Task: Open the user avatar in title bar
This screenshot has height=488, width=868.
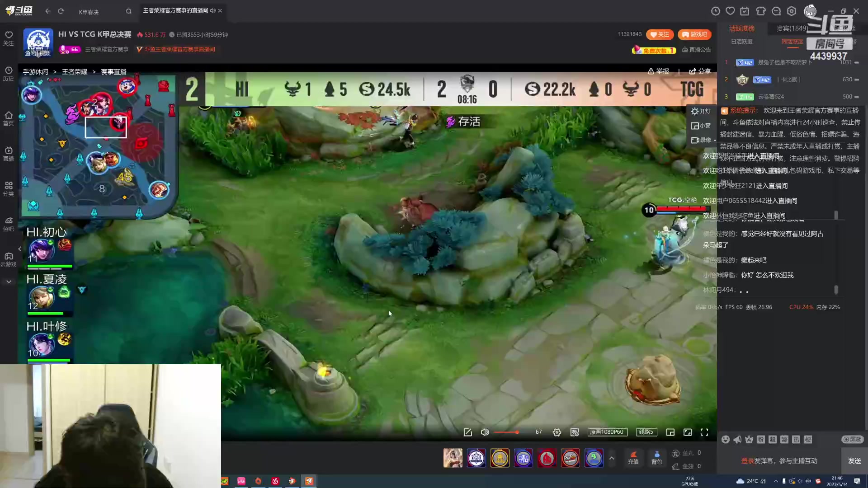Action: (810, 11)
